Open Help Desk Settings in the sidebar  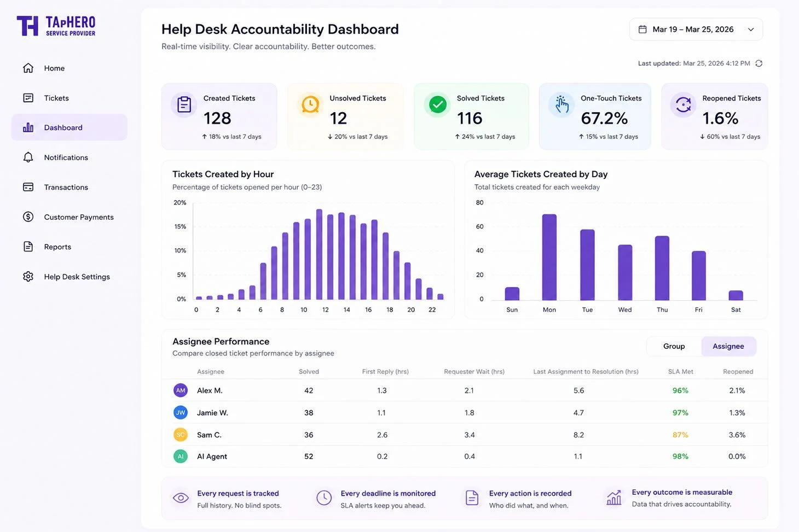tap(70, 277)
